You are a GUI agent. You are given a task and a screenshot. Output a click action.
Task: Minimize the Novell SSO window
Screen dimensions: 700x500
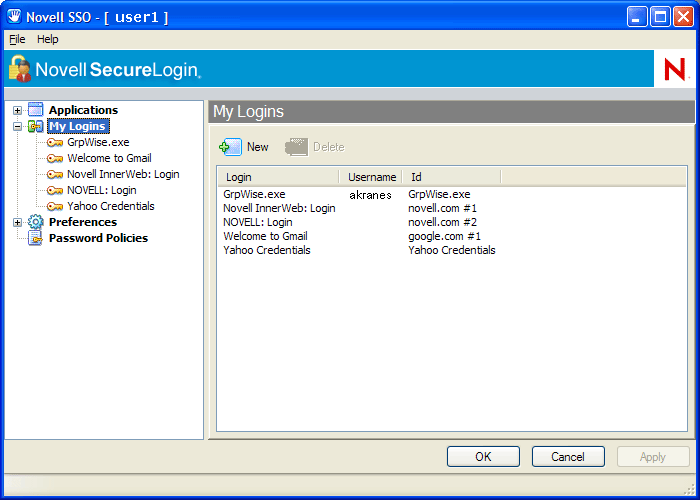point(637,17)
